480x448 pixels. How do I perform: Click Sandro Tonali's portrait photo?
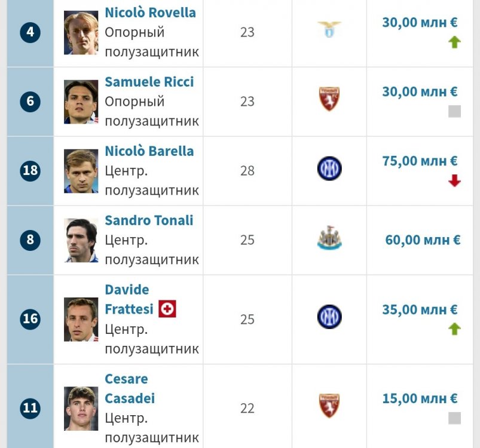(x=81, y=240)
